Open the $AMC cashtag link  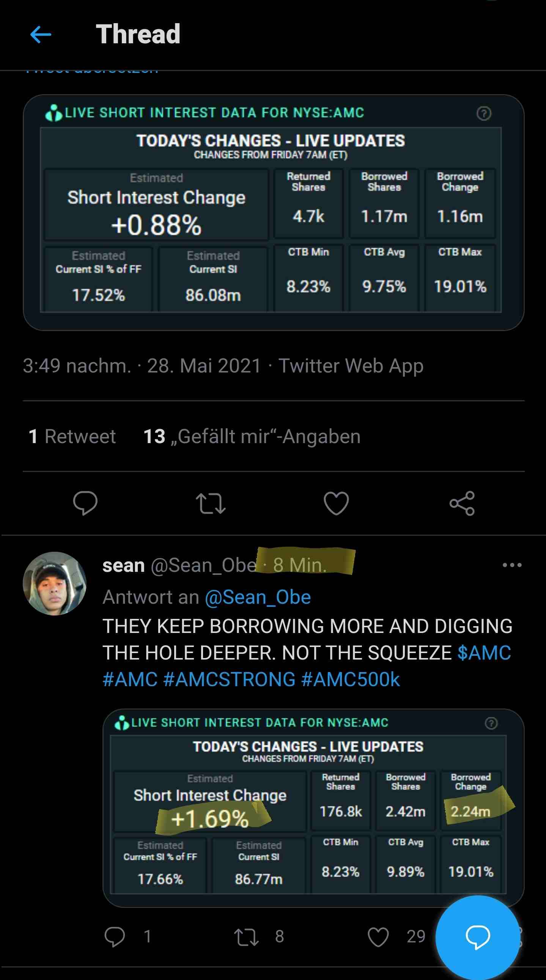[484, 653]
